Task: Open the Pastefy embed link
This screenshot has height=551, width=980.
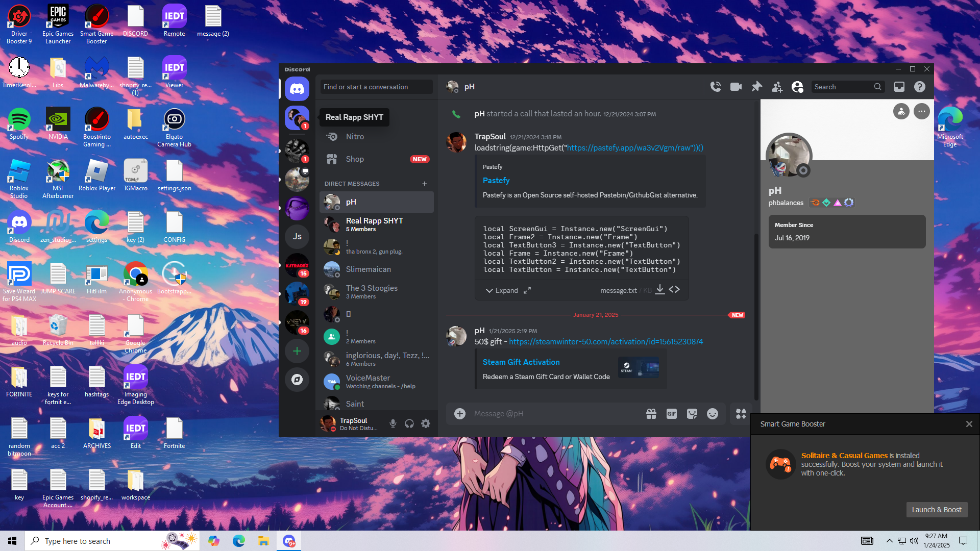Action: click(496, 181)
